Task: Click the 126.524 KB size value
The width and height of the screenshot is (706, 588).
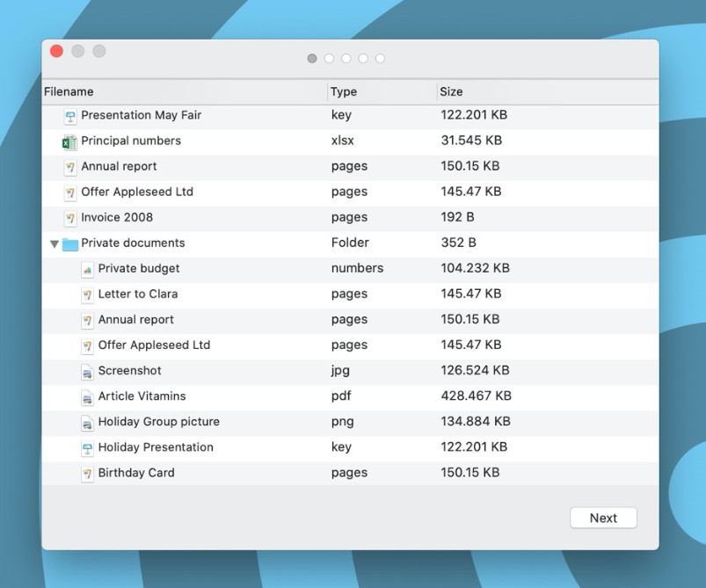Action: point(475,371)
